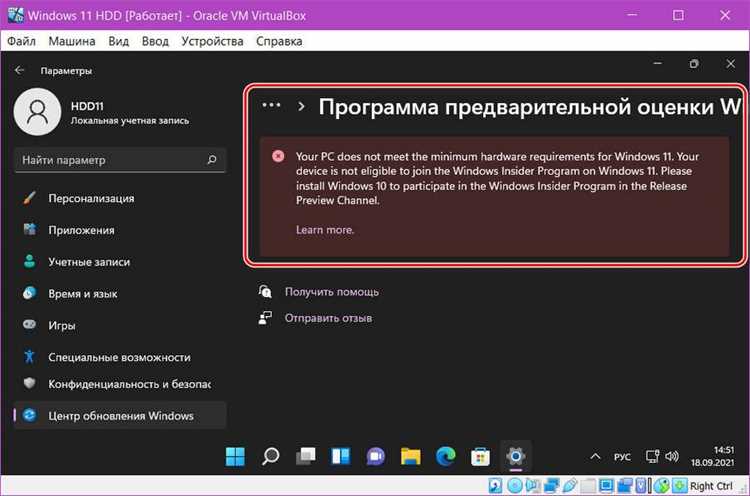Click the Время и язык globe icon
This screenshot has height=496, width=750.
pos(29,293)
